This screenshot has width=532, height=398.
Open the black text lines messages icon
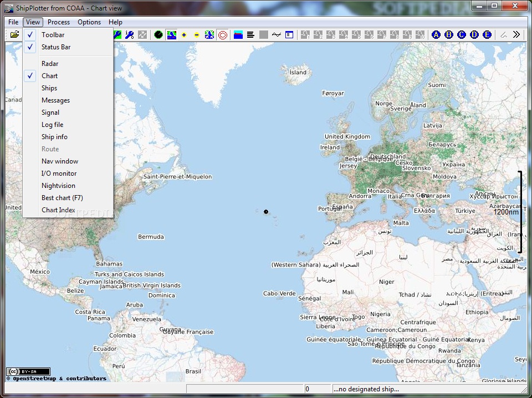(x=250, y=34)
